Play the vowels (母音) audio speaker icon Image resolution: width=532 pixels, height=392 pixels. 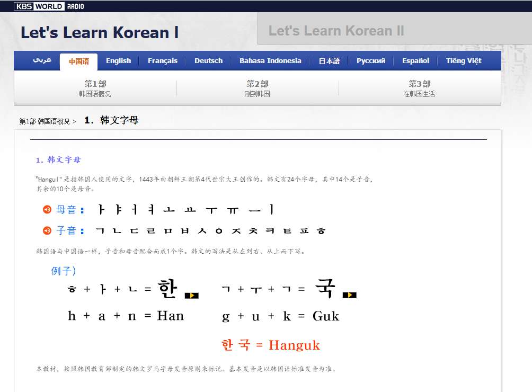pyautogui.click(x=47, y=210)
